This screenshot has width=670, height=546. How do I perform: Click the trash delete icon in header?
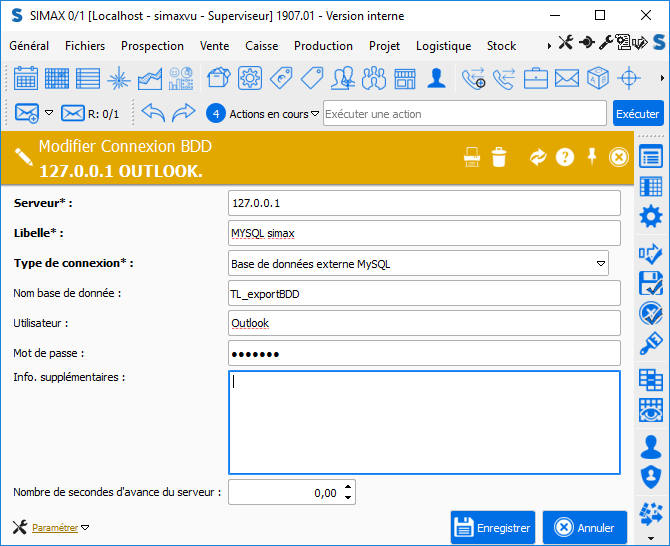499,157
